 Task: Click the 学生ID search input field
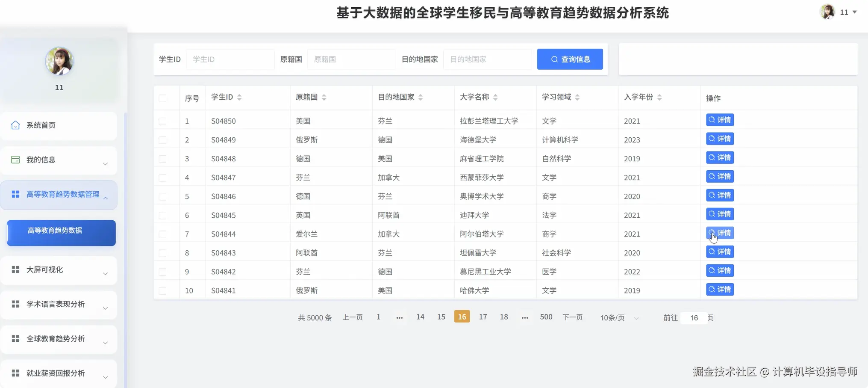point(231,59)
